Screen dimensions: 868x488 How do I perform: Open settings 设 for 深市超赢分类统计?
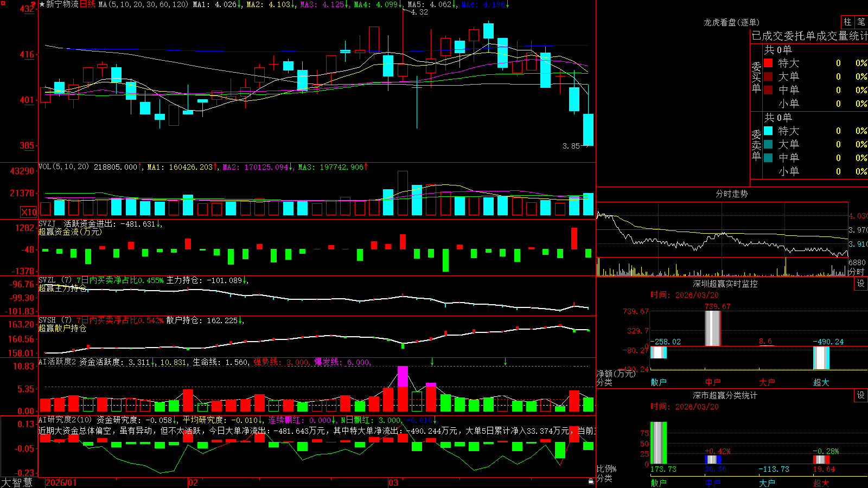861,395
